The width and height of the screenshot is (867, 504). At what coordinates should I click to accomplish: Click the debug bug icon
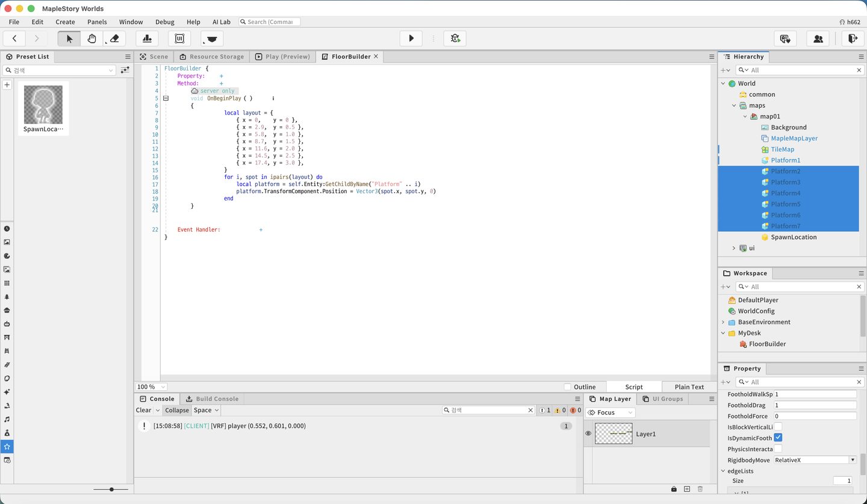(x=455, y=39)
